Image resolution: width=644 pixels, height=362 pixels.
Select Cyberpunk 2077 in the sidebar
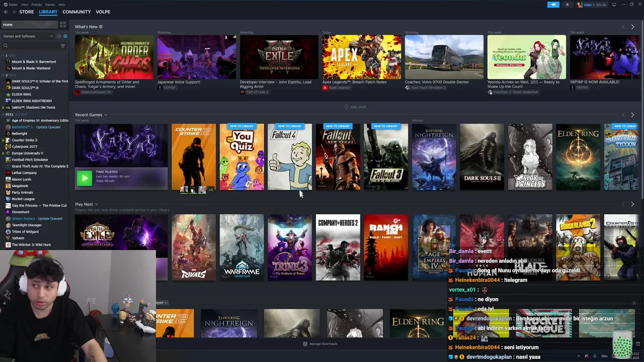(x=34, y=147)
